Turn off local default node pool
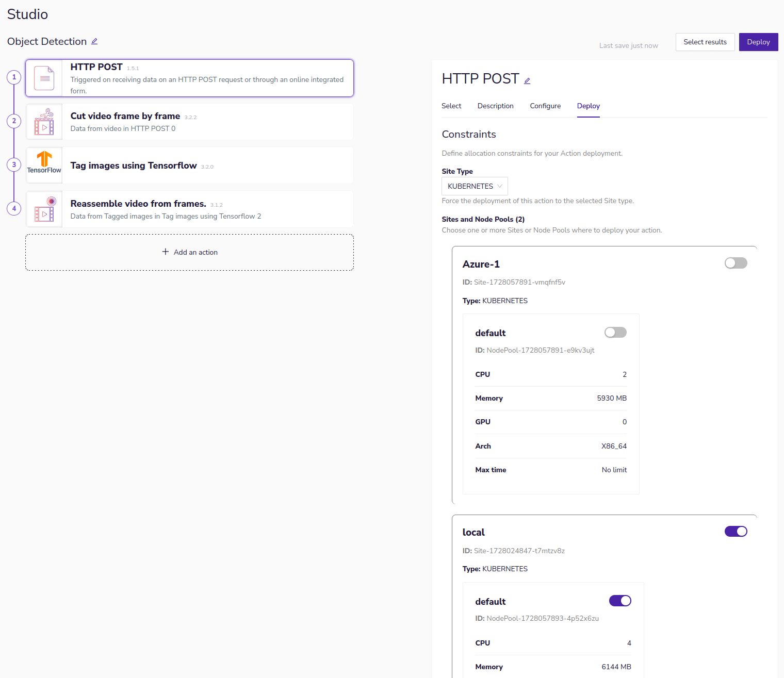Viewport: 784px width, 678px height. pyautogui.click(x=620, y=601)
